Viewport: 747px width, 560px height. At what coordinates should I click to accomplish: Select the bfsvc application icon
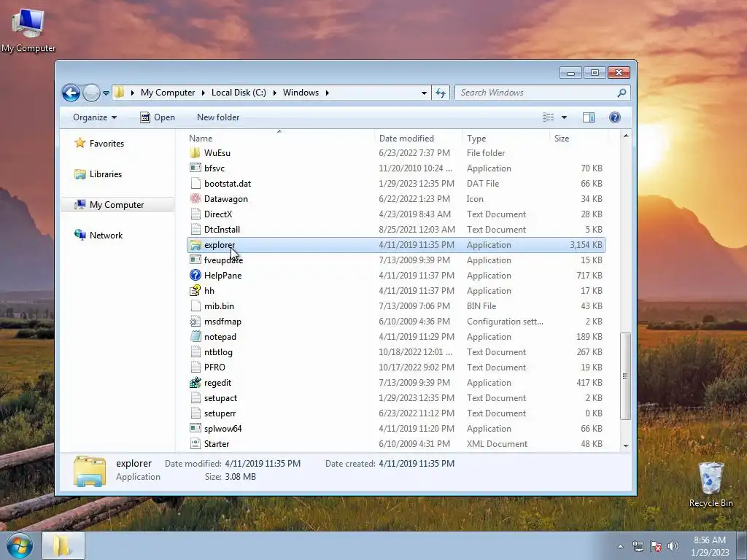[196, 168]
